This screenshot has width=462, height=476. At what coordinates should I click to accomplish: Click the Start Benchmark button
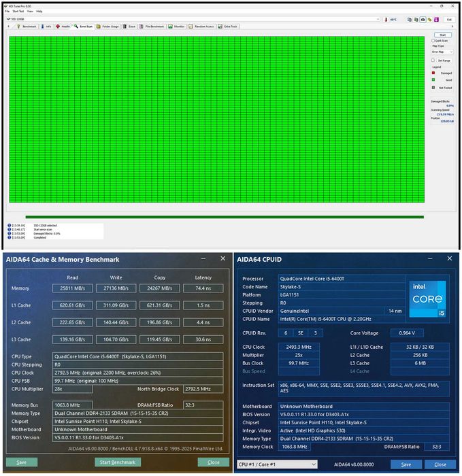(118, 462)
